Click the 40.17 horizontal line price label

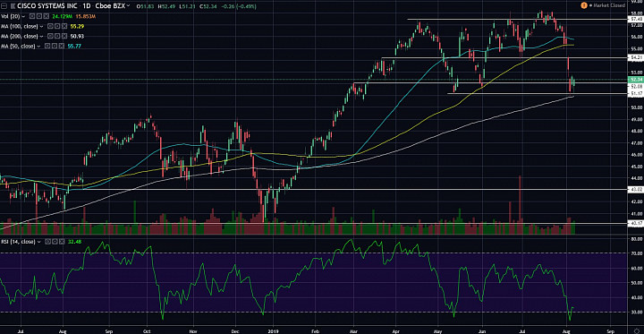(635, 223)
